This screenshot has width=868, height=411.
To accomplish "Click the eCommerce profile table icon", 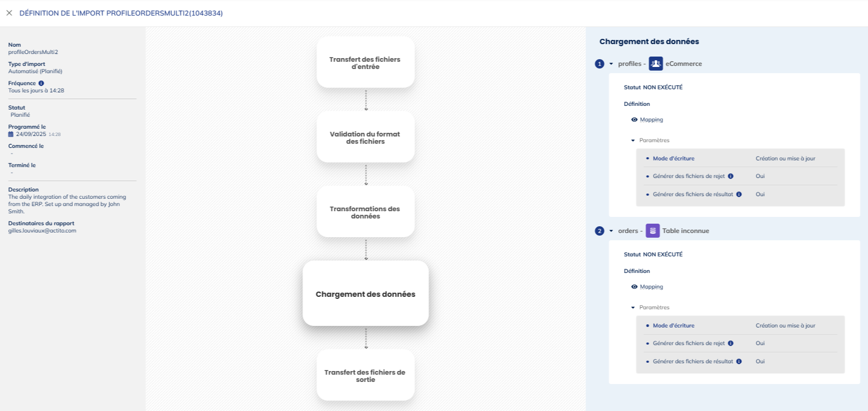I will [656, 64].
